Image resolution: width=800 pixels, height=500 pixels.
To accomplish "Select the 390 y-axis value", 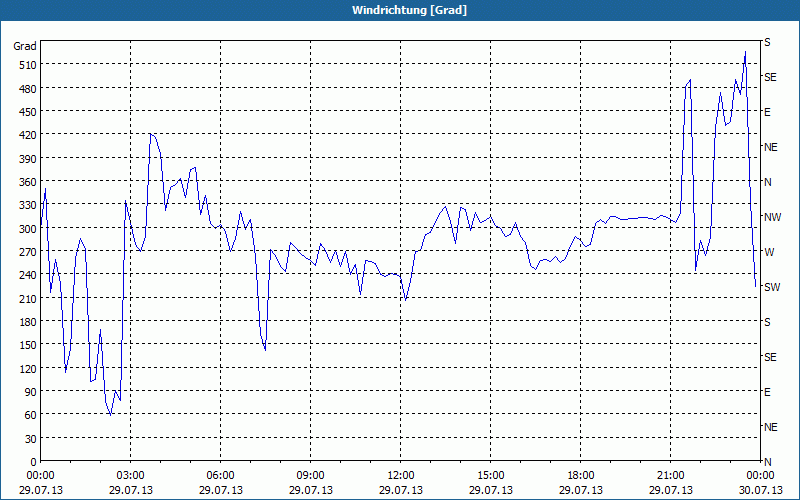I will [x=28, y=159].
